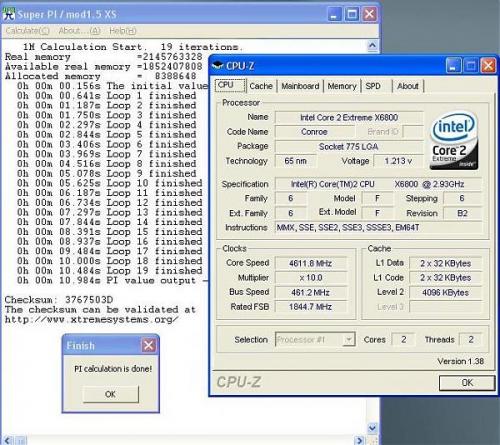Click the CPU-Z title bar icon
Viewport: 500px width, 445px height.
218,66
